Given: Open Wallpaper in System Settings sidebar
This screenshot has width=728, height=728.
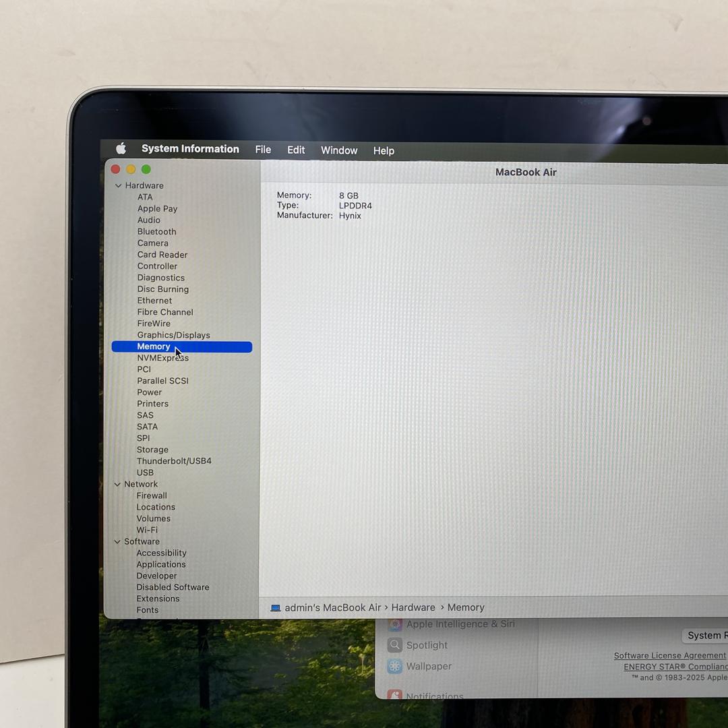Looking at the screenshot, I should pos(419,666).
